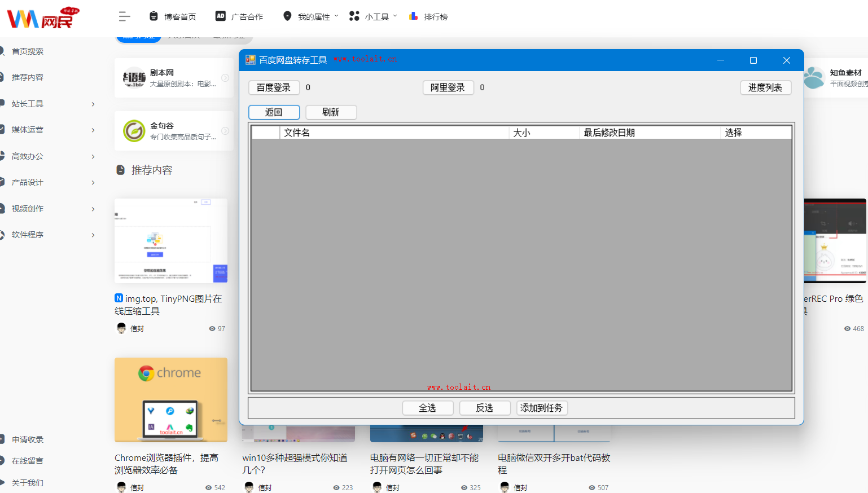Open the 小工具 dropdown arrow
868x493 pixels.
(395, 16)
